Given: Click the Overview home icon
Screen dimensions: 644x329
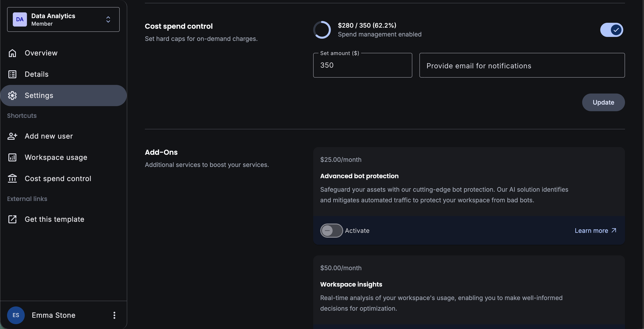Looking at the screenshot, I should coord(12,53).
